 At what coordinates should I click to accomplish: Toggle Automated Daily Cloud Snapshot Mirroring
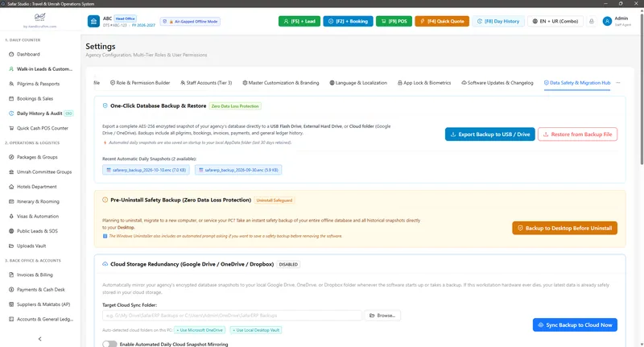(109, 344)
